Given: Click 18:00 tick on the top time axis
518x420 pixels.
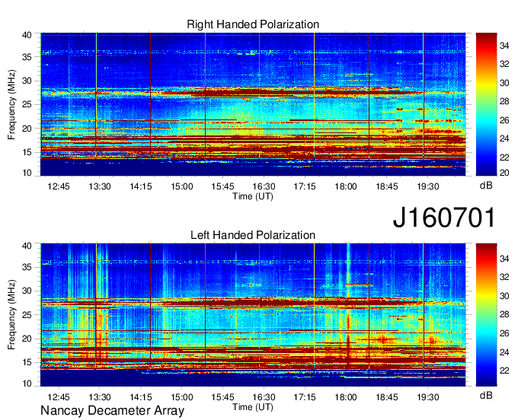Looking at the screenshot, I should (x=346, y=186).
